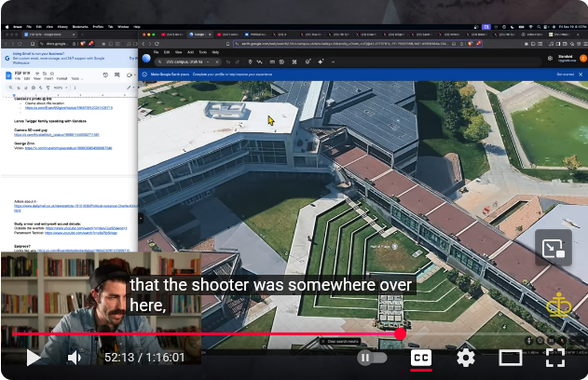The height and width of the screenshot is (380, 588).
Task: Click the video timestamp 52:13 / 1:16:01
Action: pos(144,358)
